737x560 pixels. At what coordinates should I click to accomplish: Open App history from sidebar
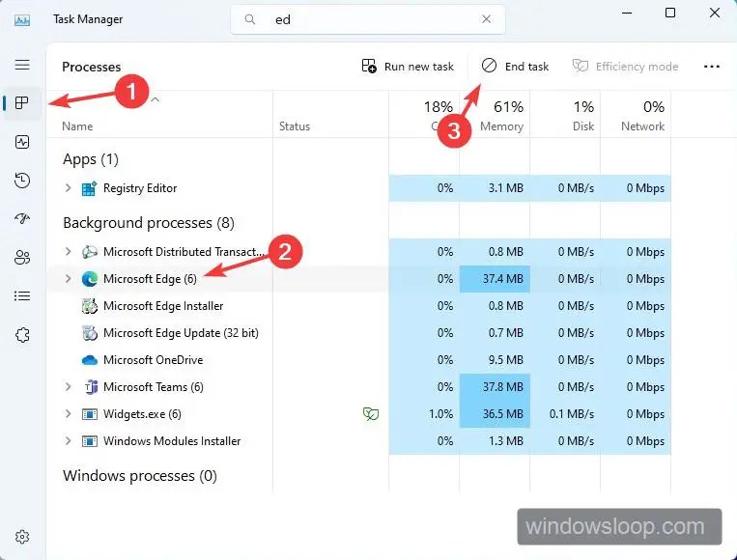click(22, 181)
